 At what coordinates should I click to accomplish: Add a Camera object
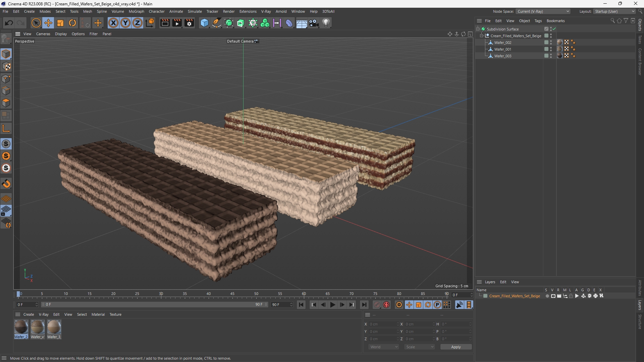(314, 23)
